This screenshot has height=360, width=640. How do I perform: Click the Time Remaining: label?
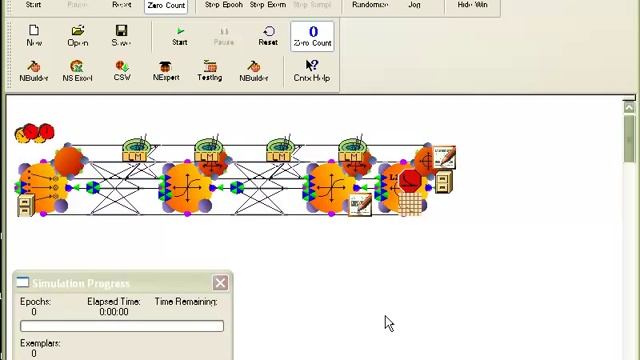(x=186, y=302)
